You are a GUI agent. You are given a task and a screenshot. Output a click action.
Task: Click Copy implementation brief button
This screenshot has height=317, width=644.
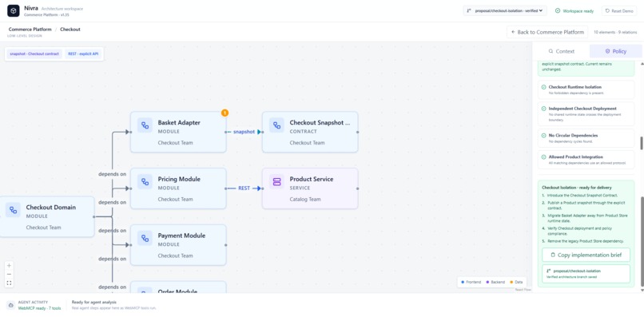(x=586, y=255)
